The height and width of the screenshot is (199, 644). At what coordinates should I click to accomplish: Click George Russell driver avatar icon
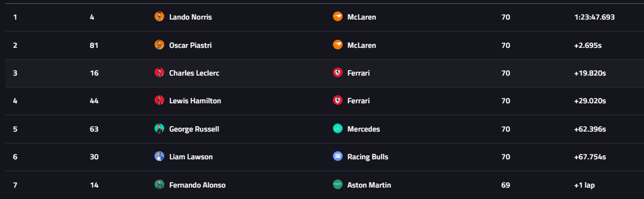click(159, 129)
